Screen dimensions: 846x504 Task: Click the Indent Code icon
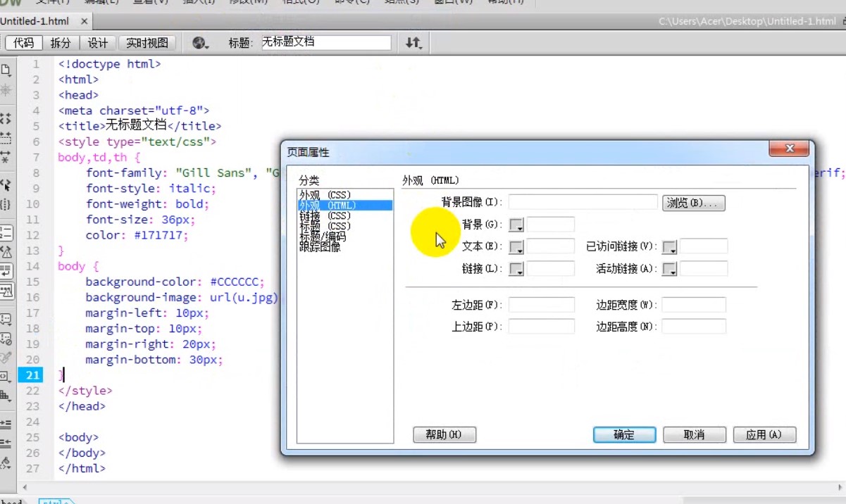click(x=6, y=424)
